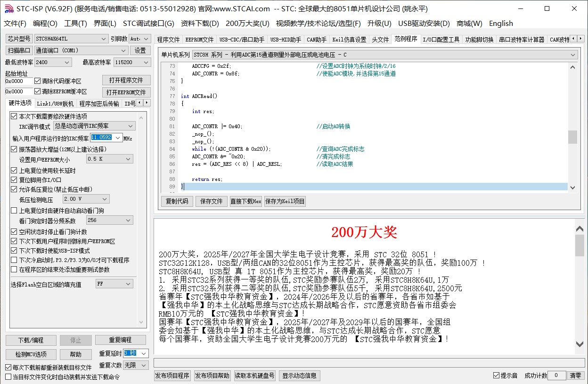This screenshot has height=384, width=588.
Task: Click the STC-ISP app icon in title bar
Action: coord(8,8)
